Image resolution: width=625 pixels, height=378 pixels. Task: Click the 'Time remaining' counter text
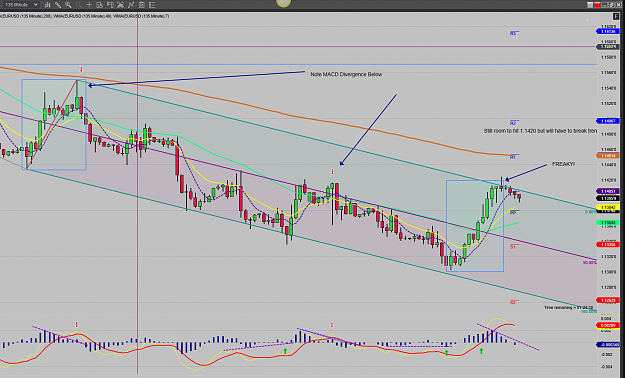click(x=568, y=307)
